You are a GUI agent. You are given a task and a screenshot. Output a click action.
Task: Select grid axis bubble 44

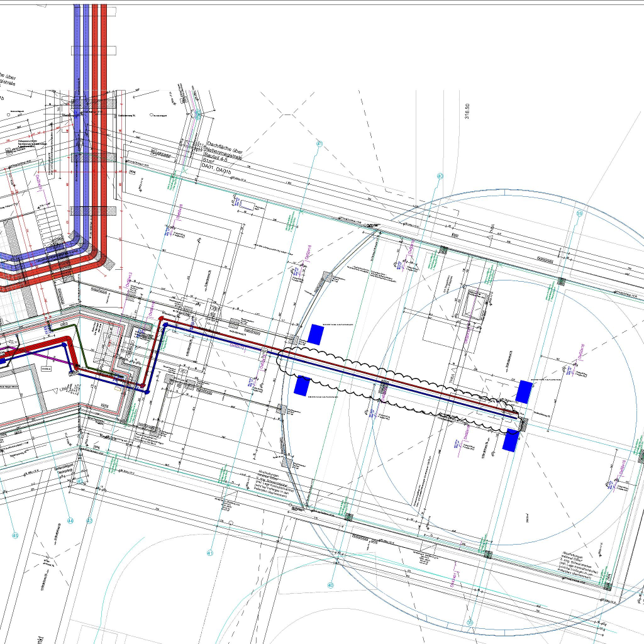click(x=70, y=521)
